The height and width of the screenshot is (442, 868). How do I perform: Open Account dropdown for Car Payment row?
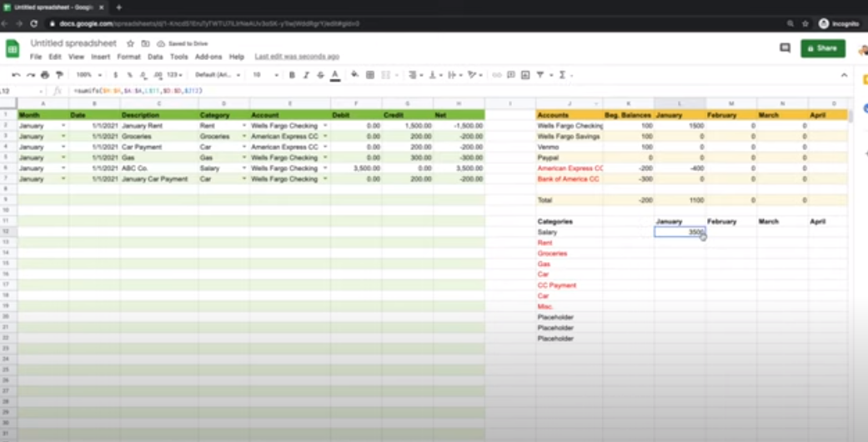tap(325, 147)
